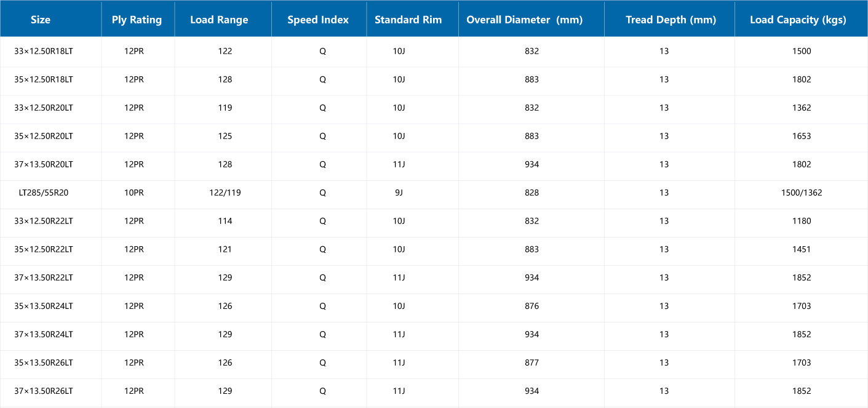Screen dimensions: 868x408
Task: Select the 114 load range cell
Action: click(x=225, y=221)
